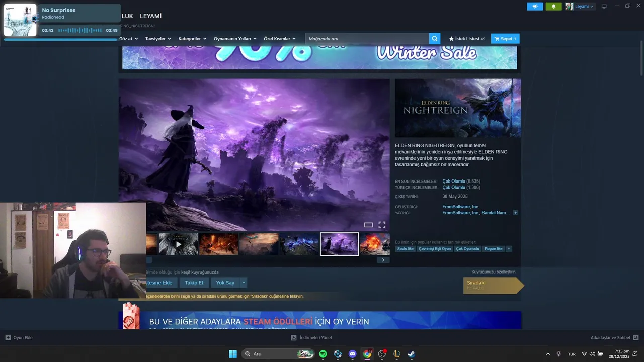Viewport: 644px width, 362px height.
Task: Click the İndirmeleri Yönet download icon
Action: (294, 337)
